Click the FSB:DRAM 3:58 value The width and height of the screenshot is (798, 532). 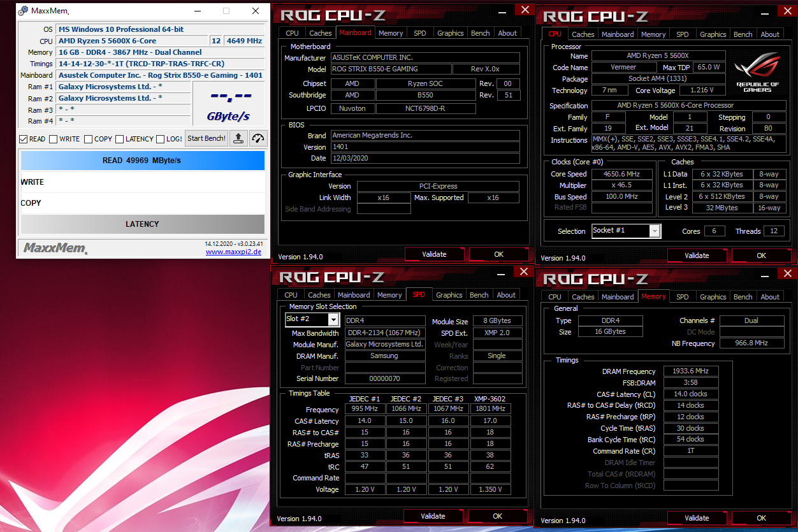(x=691, y=383)
